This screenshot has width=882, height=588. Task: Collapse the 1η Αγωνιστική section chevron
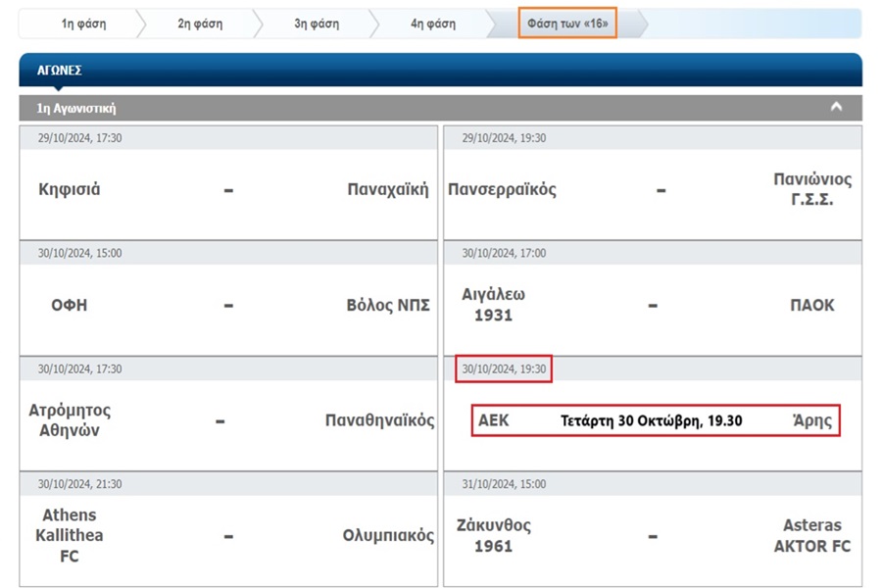[x=835, y=108]
